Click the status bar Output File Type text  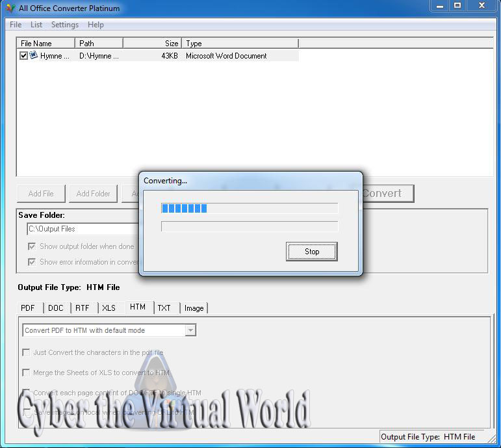[428, 437]
